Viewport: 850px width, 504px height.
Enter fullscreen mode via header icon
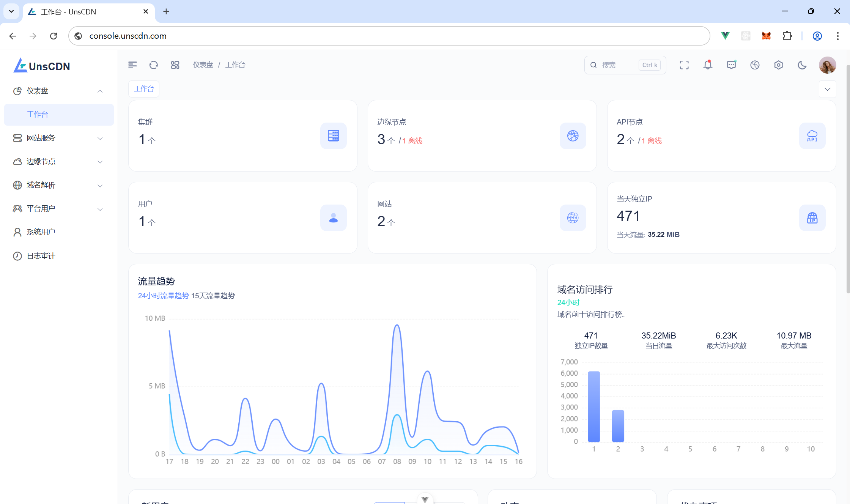tap(684, 65)
